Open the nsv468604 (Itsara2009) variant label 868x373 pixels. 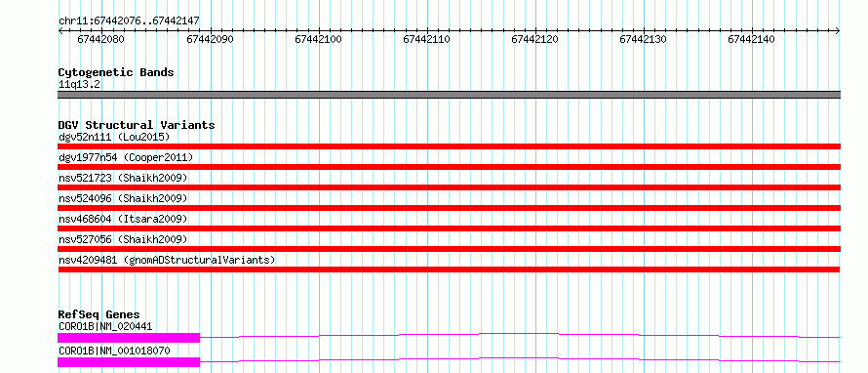pyautogui.click(x=123, y=219)
